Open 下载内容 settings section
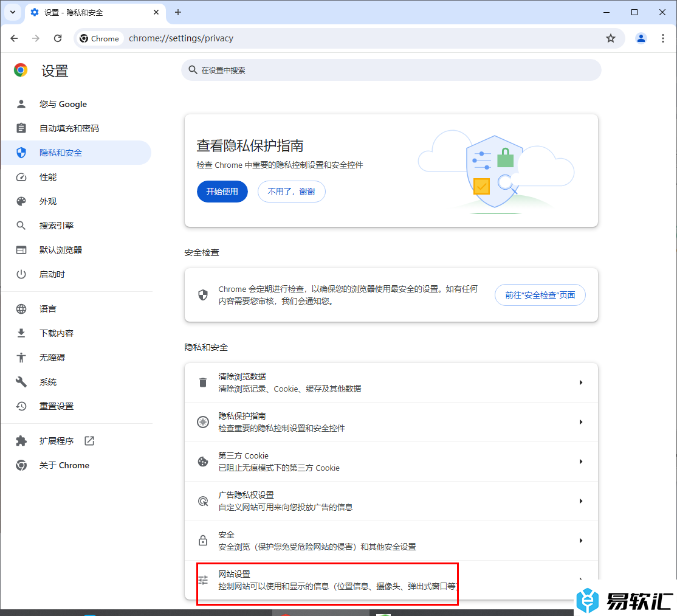The image size is (677, 616). (x=76, y=333)
